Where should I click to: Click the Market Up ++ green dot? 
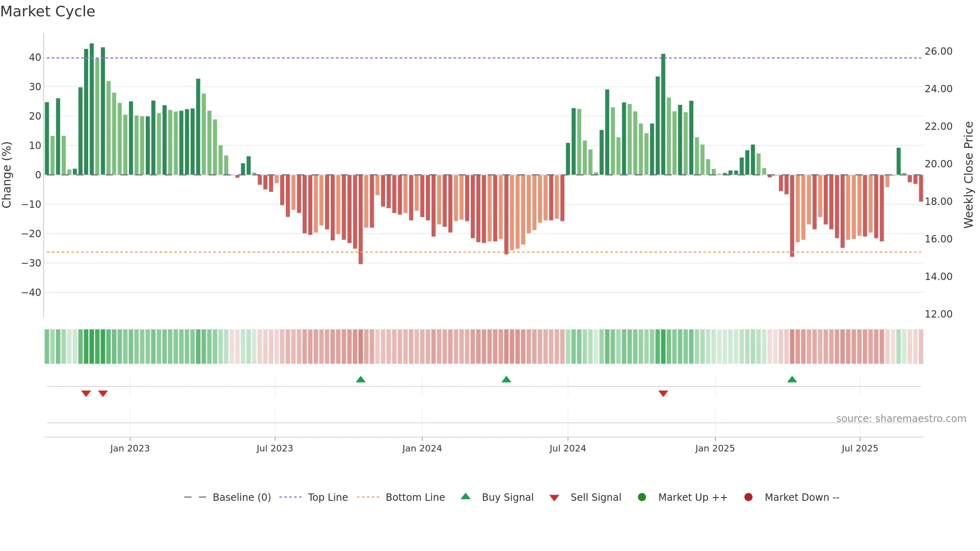(642, 497)
